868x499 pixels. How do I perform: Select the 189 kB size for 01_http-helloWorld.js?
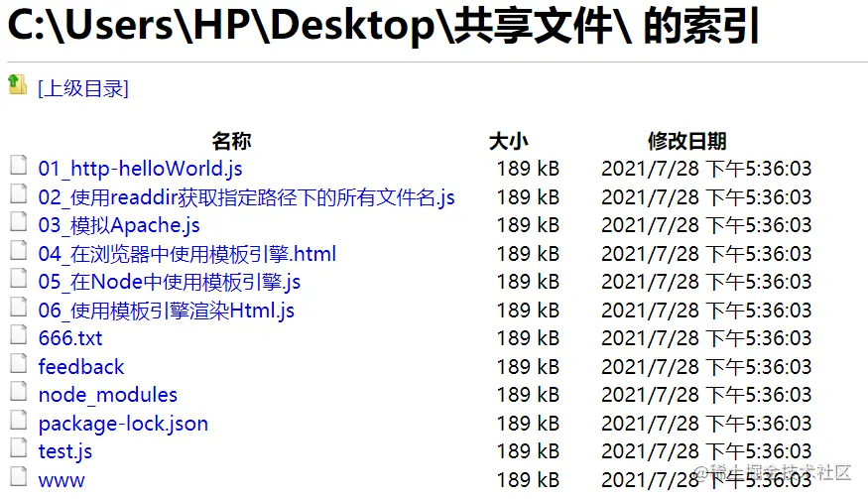click(528, 169)
